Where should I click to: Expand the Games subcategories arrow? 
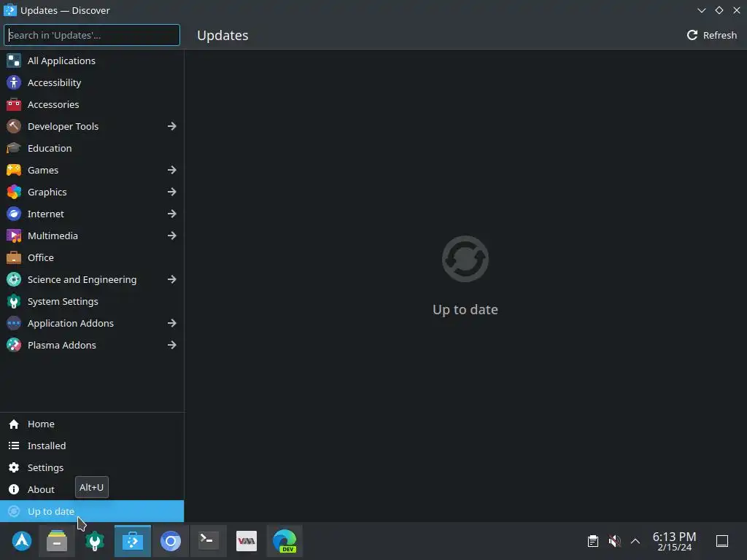[x=172, y=170]
